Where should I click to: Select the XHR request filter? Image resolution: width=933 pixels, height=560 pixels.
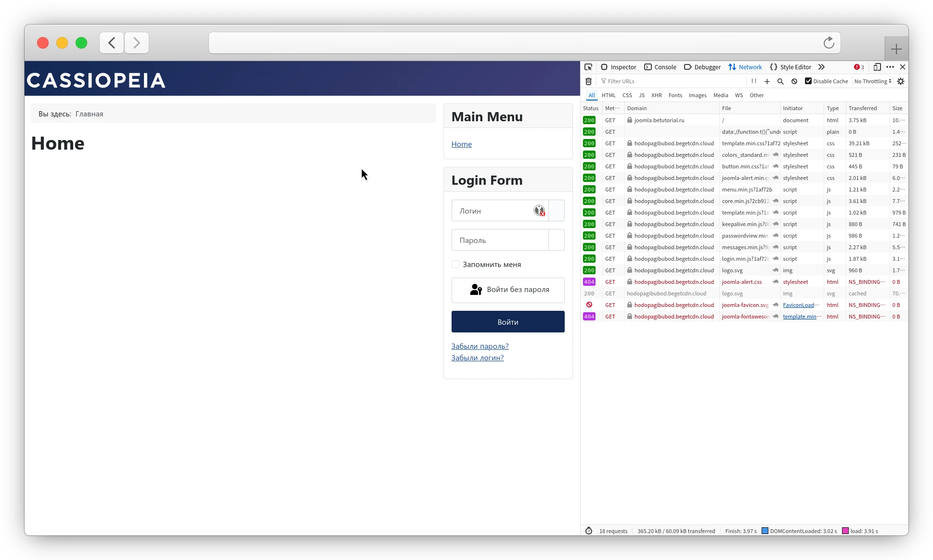656,95
